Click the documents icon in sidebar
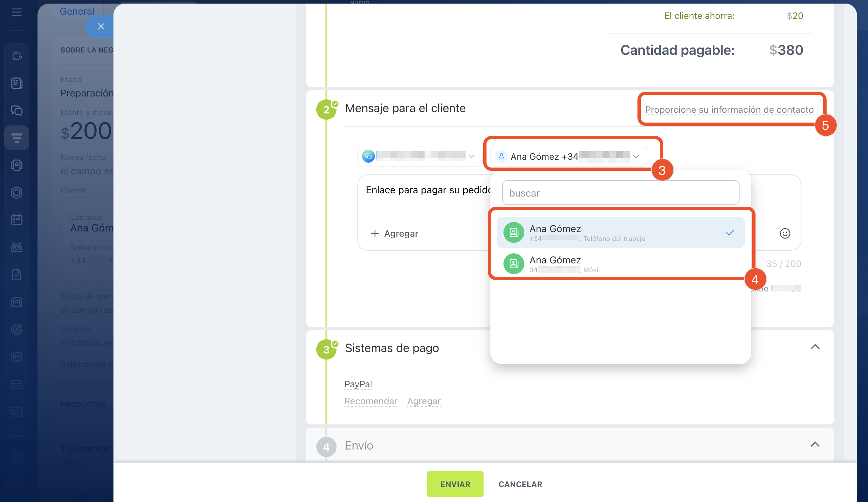Image resolution: width=868 pixels, height=502 pixels. (17, 275)
